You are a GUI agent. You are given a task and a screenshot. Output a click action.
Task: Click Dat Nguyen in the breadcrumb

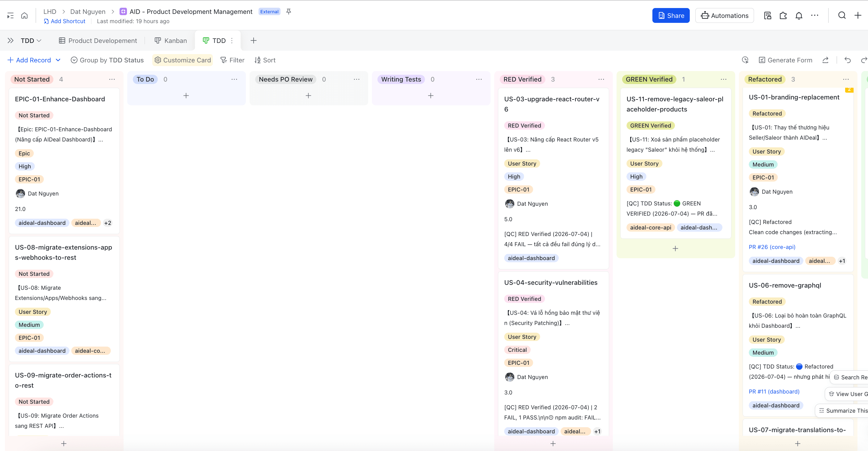(88, 11)
